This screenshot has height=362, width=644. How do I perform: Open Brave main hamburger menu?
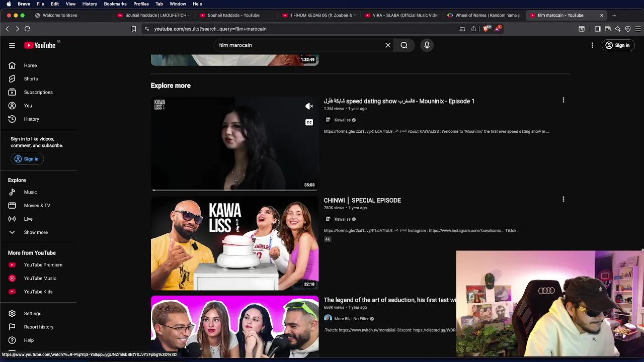click(x=638, y=29)
